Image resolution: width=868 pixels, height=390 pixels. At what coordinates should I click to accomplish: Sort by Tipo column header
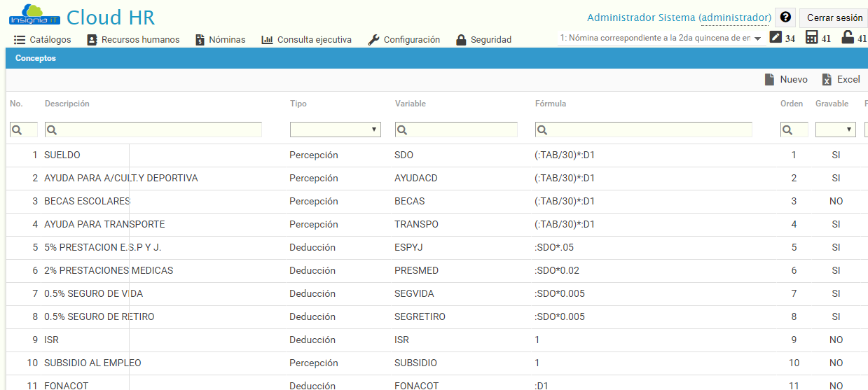(298, 104)
